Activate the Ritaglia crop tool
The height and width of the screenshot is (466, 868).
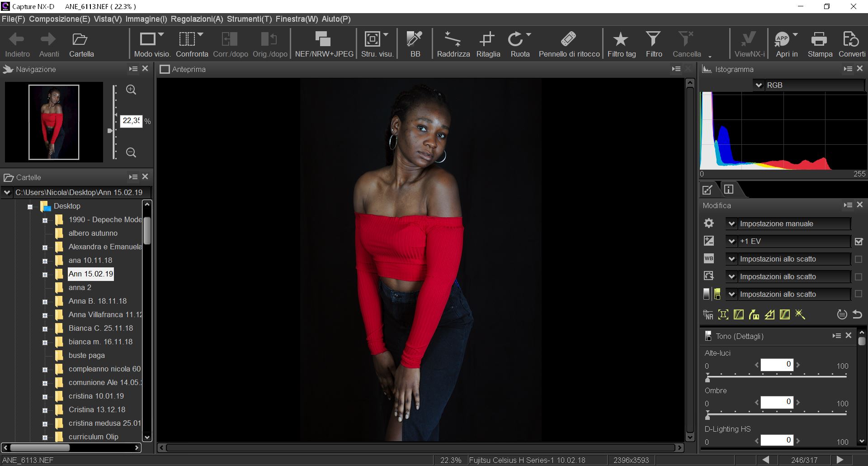pyautogui.click(x=487, y=43)
